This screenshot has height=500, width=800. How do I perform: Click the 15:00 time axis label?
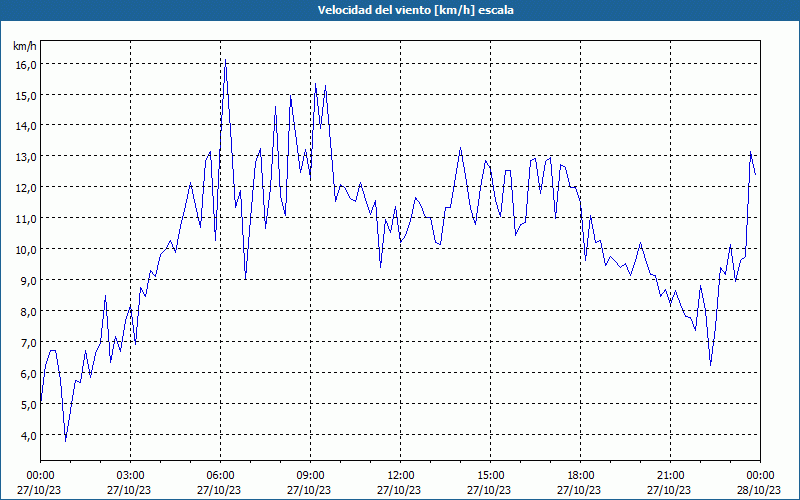[490, 476]
